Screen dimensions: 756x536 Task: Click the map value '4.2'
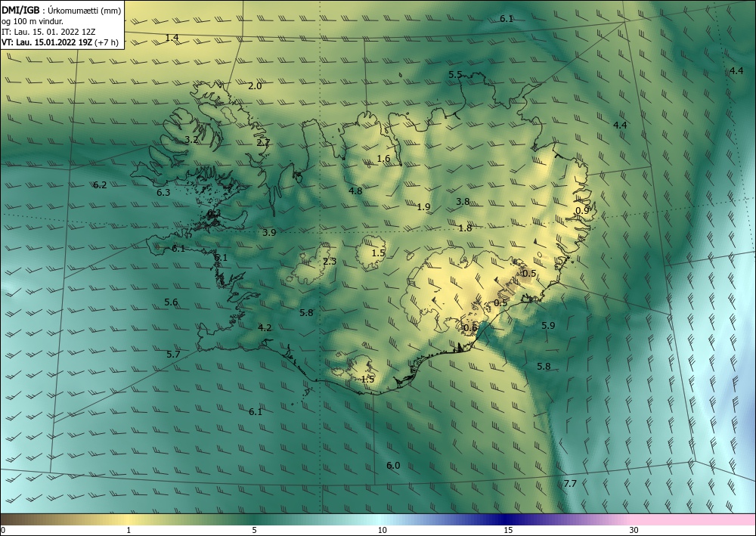(x=265, y=328)
